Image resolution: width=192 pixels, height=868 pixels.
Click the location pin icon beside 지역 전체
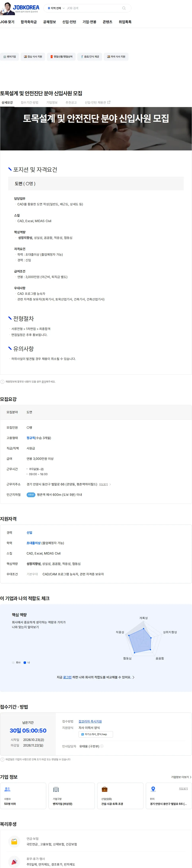(49, 8)
